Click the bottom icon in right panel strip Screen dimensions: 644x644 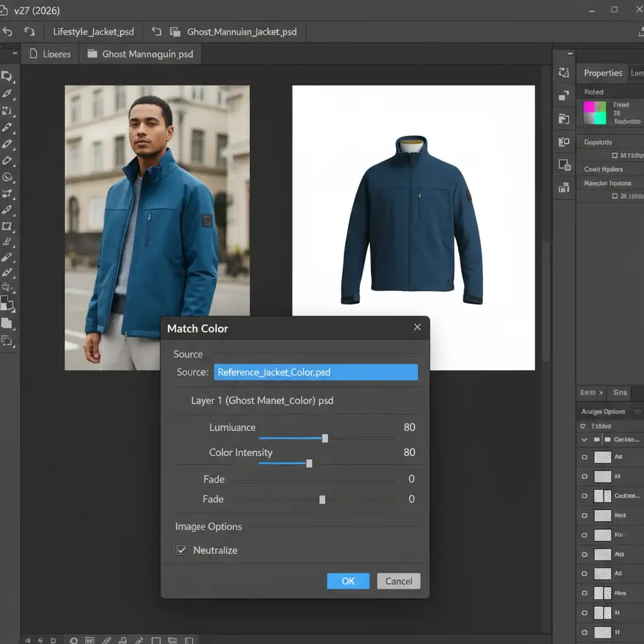tap(563, 187)
